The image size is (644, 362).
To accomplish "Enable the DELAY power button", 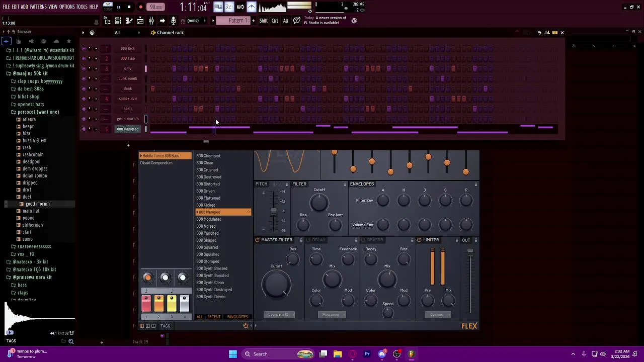I will point(308,240).
